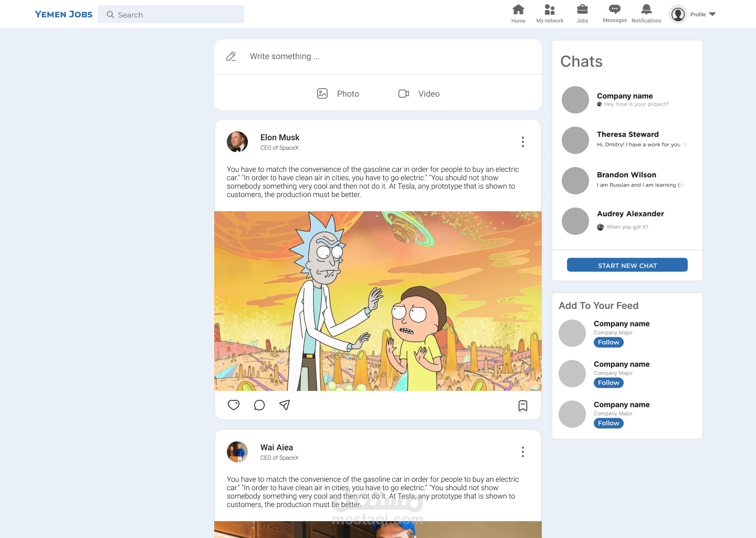Focus the Search field
This screenshot has width=756, height=538.
(171, 14)
